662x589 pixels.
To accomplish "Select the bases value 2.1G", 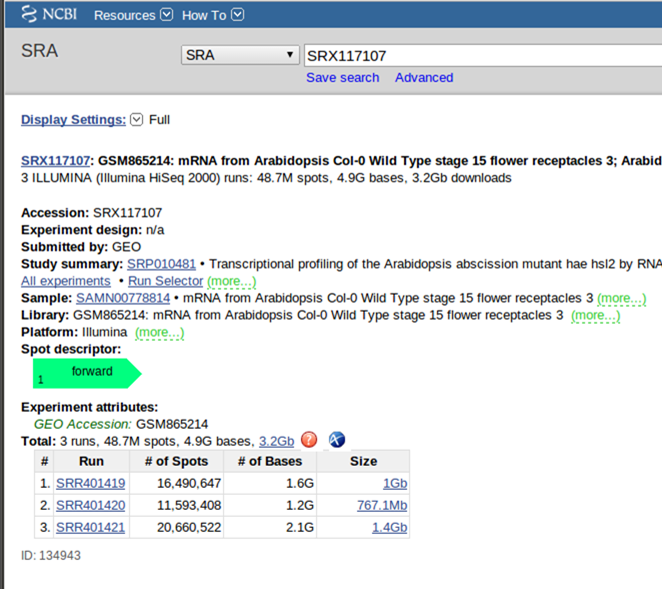I will tap(300, 527).
